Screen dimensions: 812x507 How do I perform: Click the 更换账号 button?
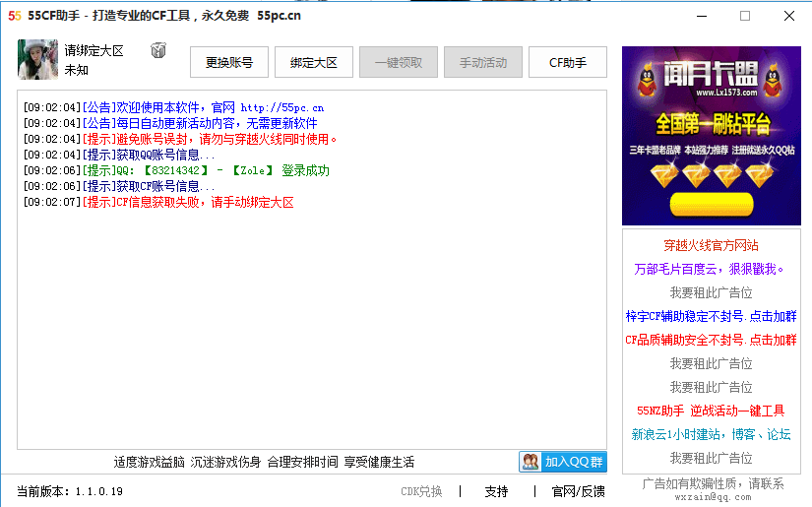click(229, 62)
